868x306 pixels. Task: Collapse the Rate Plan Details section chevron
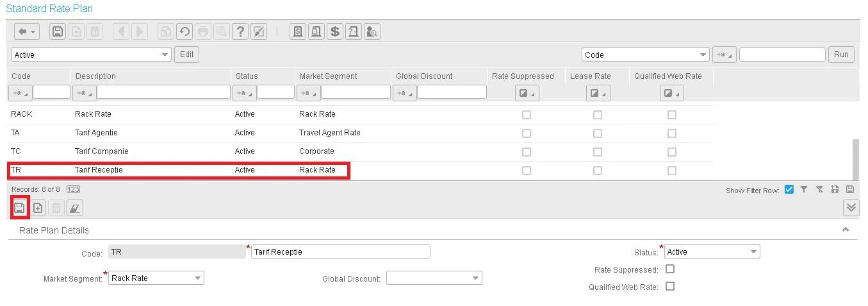pos(846,230)
